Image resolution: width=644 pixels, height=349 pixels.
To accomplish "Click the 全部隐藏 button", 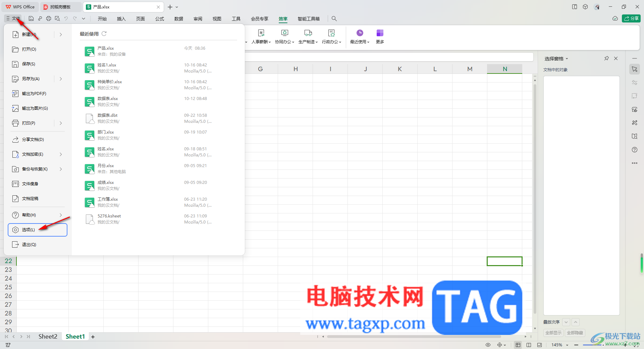I will click(575, 333).
